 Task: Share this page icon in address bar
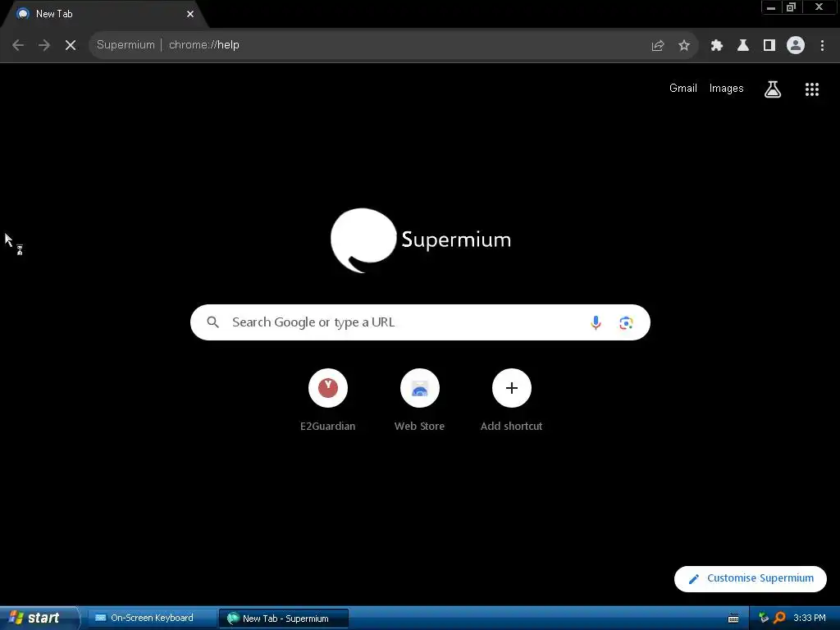[x=657, y=46]
